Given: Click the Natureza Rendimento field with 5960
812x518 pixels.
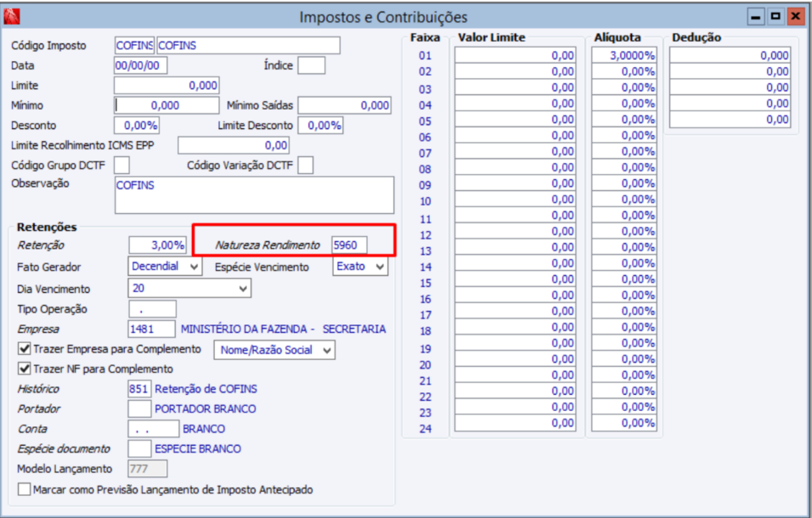Looking at the screenshot, I should (x=350, y=245).
